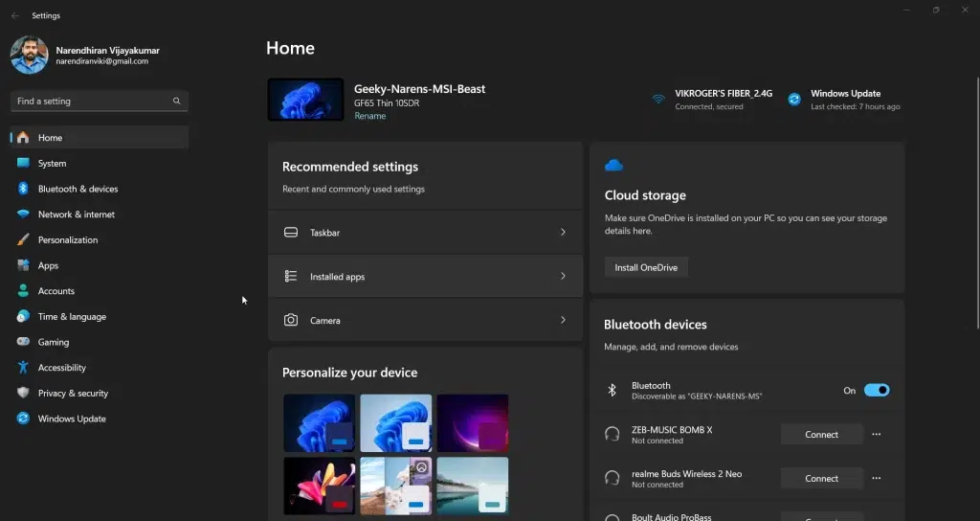Screen dimensions: 980x521
Task: Select the dark blue bloom theme thumbnail
Action: click(x=320, y=422)
